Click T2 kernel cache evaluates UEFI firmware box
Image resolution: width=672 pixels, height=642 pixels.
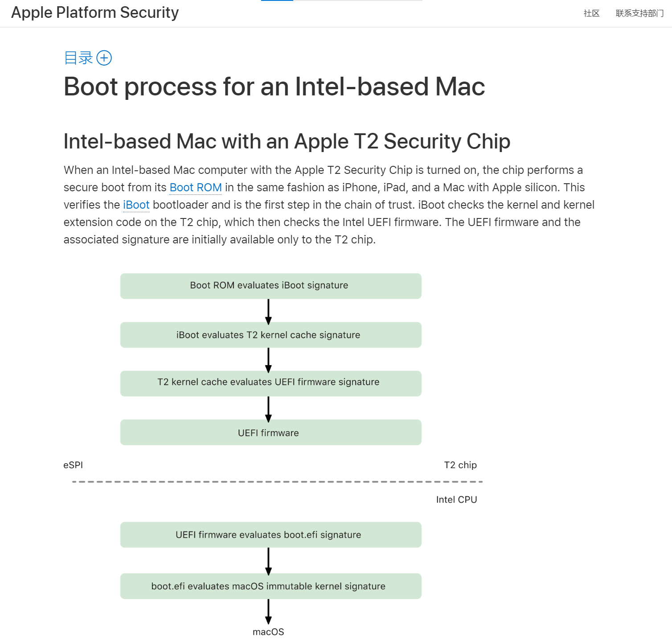pyautogui.click(x=270, y=383)
